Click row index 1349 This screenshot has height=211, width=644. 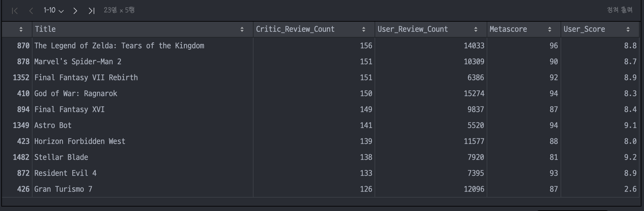tap(21, 125)
